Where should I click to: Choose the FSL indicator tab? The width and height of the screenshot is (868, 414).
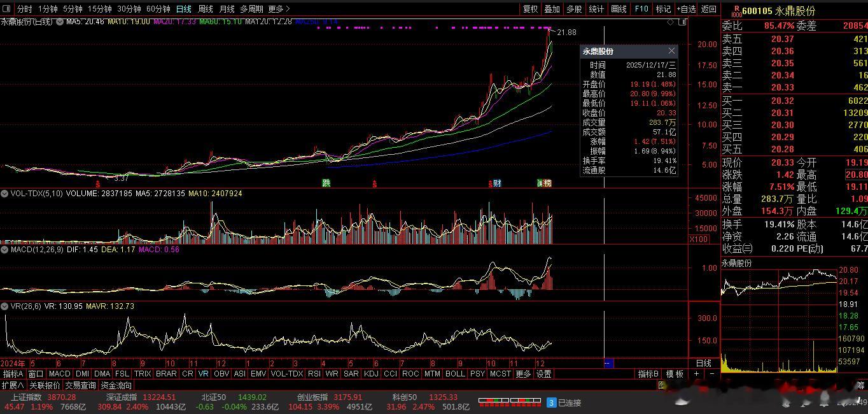122,374
